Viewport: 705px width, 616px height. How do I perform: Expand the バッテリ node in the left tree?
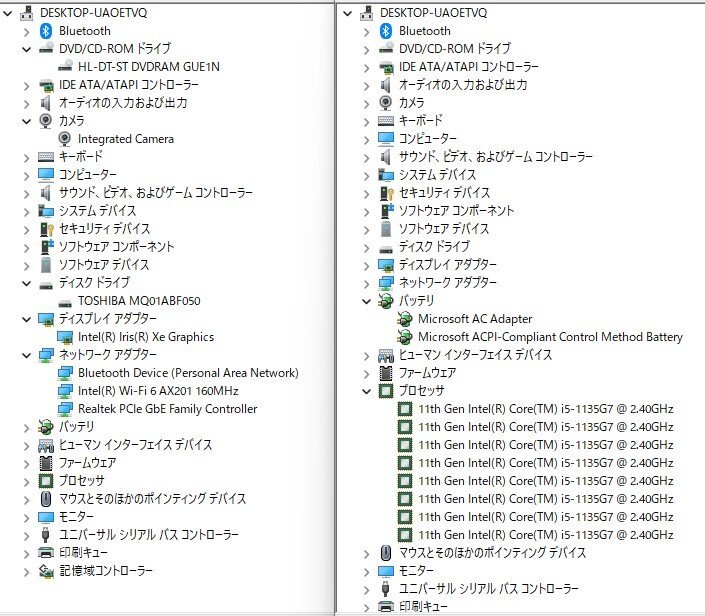click(27, 428)
